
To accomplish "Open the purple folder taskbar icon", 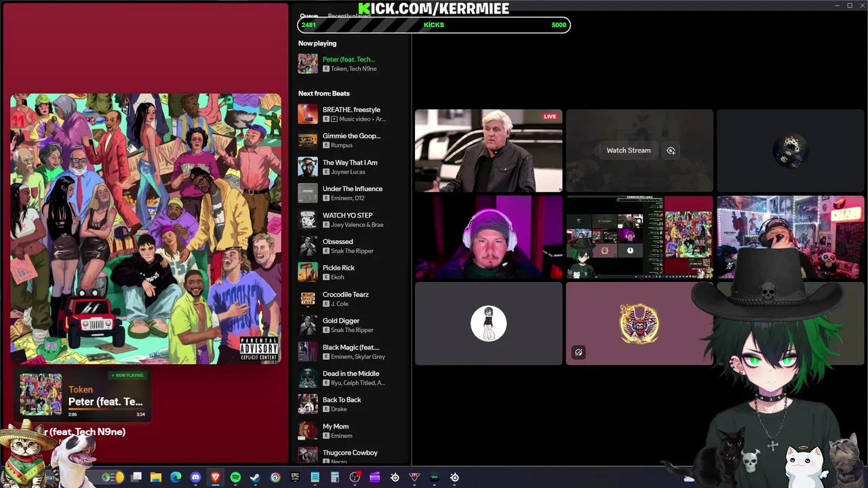I will (374, 477).
